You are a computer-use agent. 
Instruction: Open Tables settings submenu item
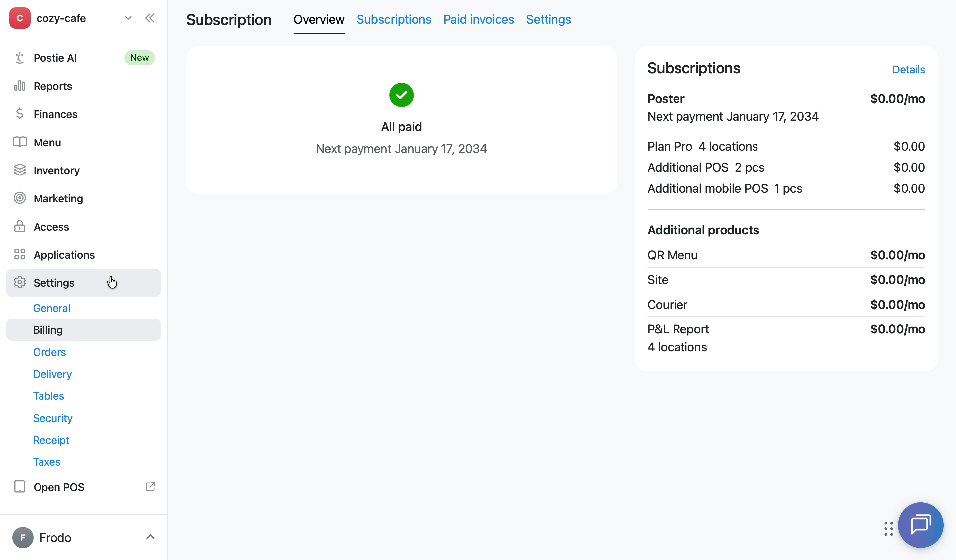[x=48, y=396]
